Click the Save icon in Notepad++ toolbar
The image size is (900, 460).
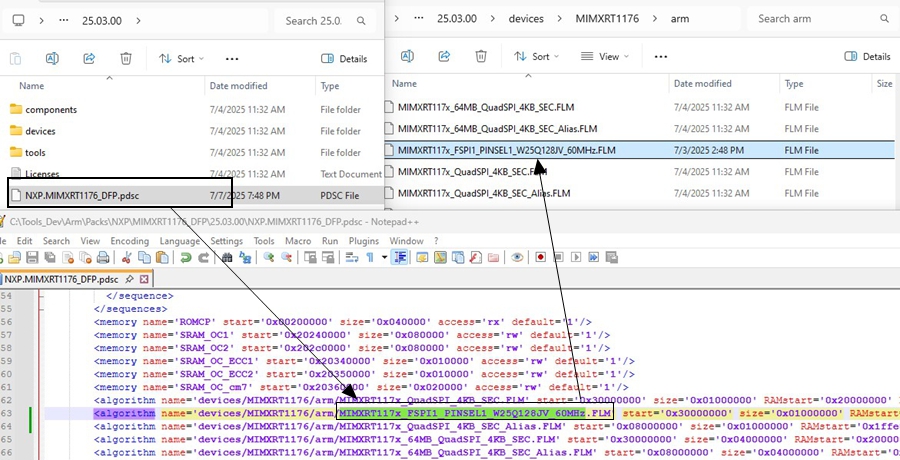point(32,257)
